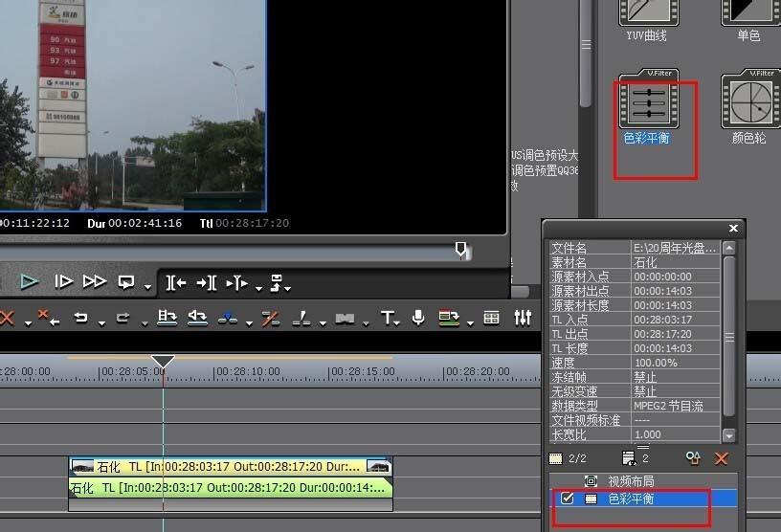Select the YUV曲线 filter icon
781x532 pixels.
click(647, 12)
